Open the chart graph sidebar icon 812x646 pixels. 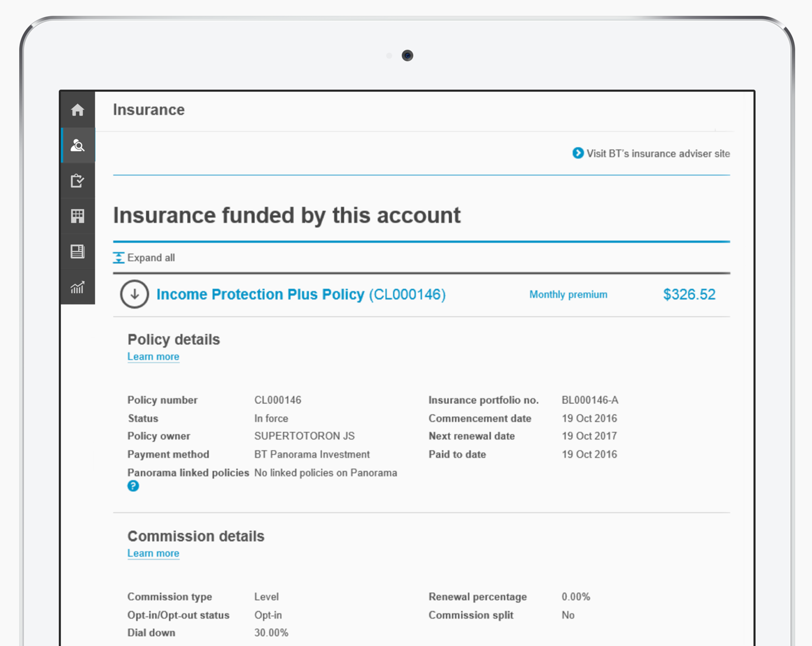(x=78, y=287)
